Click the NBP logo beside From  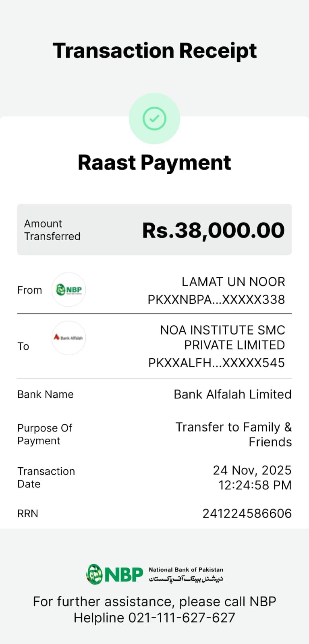[x=69, y=289]
